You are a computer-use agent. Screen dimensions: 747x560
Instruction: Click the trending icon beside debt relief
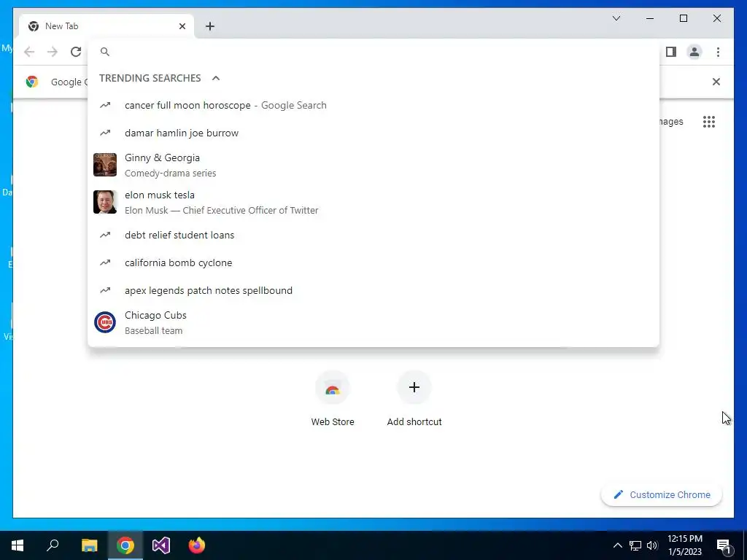click(105, 235)
